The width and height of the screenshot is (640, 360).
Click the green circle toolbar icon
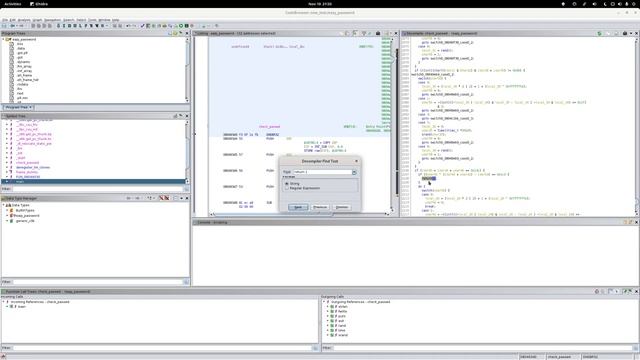181,26
